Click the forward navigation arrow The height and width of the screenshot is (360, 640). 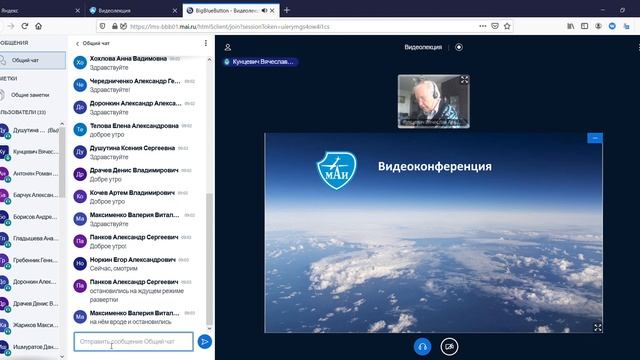tap(11, 26)
